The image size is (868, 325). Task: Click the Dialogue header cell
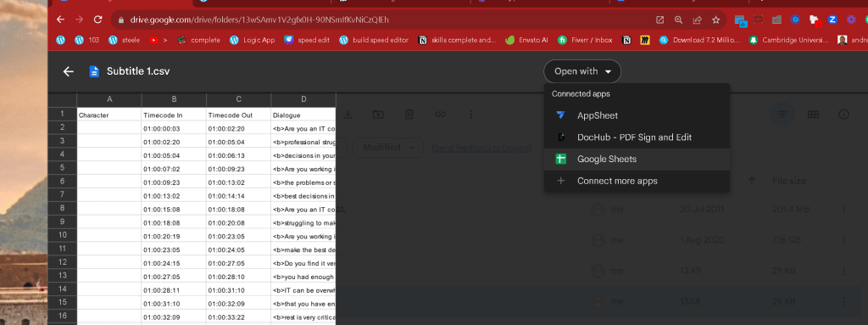[x=303, y=115]
